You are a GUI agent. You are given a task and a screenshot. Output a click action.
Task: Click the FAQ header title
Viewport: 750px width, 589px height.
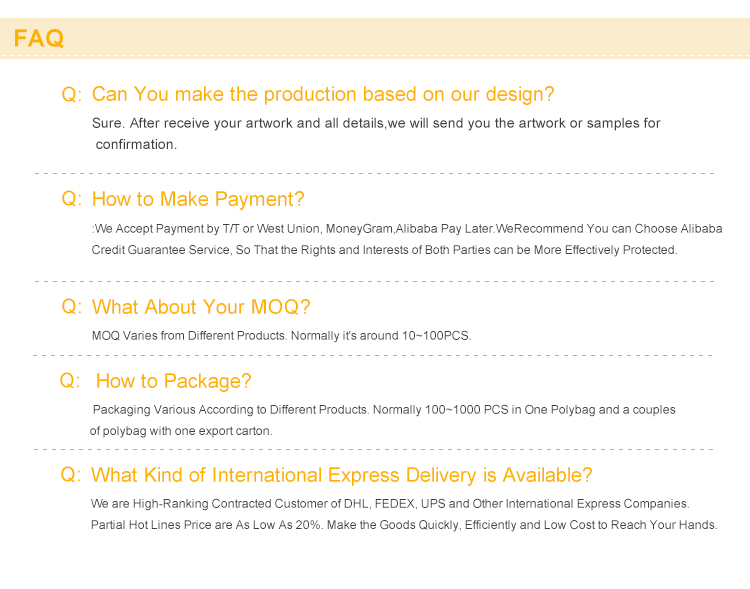pyautogui.click(x=39, y=39)
